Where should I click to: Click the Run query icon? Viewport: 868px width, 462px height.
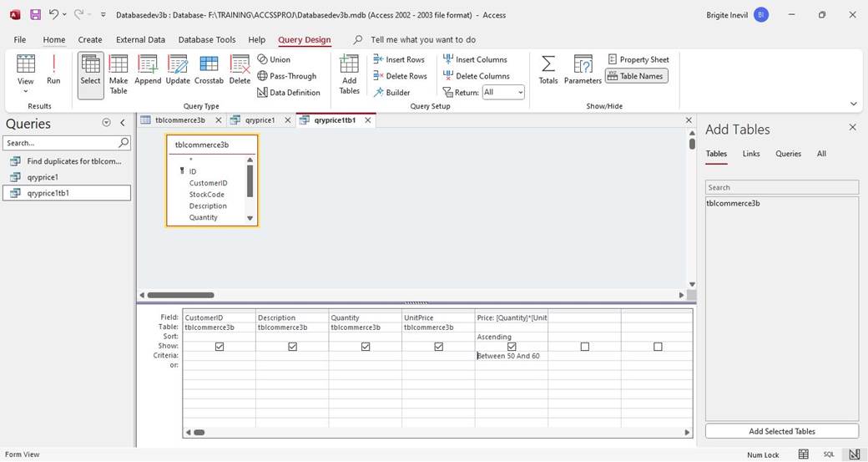(x=53, y=70)
